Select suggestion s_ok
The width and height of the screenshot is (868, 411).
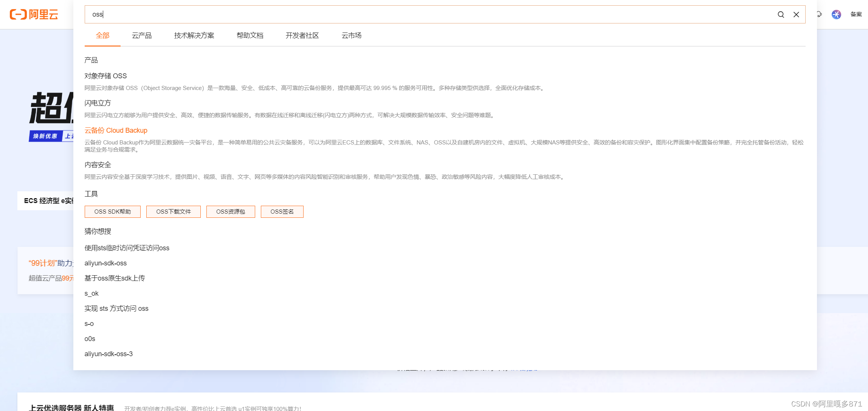tap(91, 293)
